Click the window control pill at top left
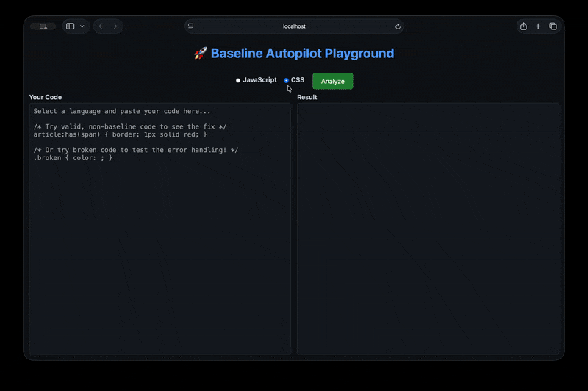This screenshot has height=391, width=588. [43, 26]
